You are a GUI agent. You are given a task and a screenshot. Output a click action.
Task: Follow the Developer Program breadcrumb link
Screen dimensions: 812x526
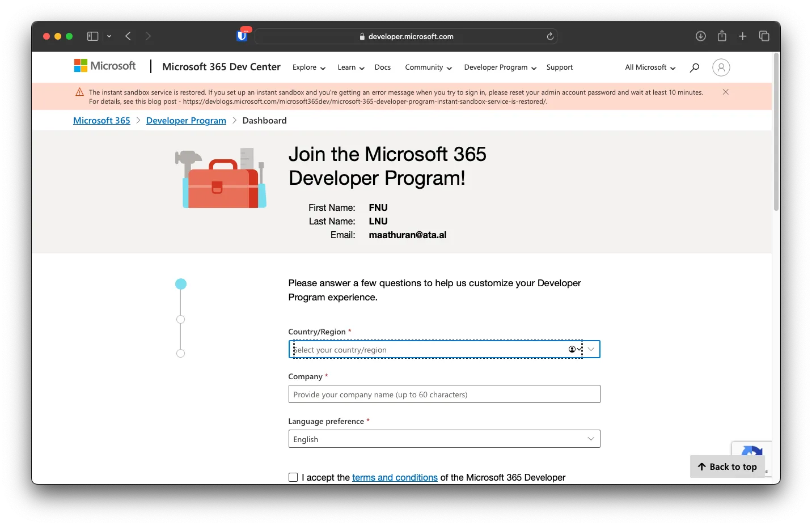186,121
